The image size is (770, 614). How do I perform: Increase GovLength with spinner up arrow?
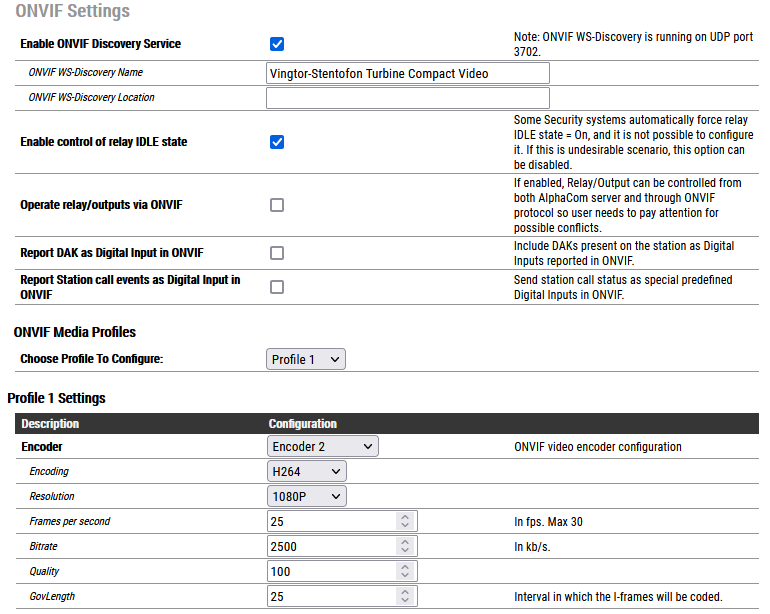405,592
